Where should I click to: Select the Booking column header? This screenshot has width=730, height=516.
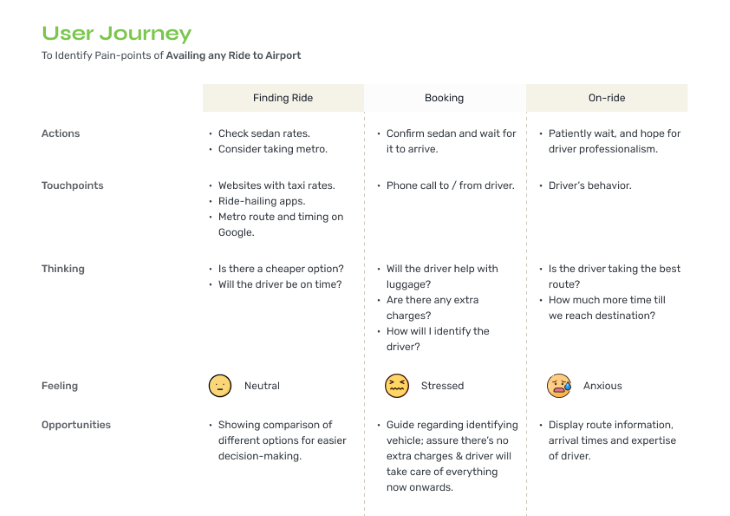(x=444, y=98)
